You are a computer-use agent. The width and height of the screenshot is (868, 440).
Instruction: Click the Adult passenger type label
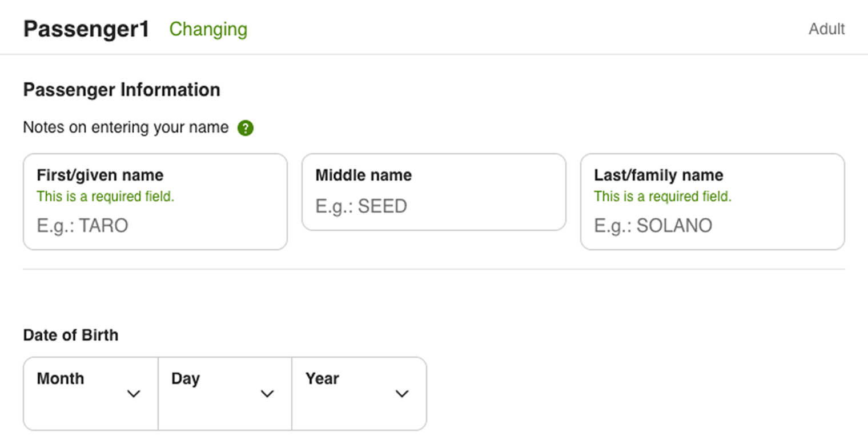point(826,29)
